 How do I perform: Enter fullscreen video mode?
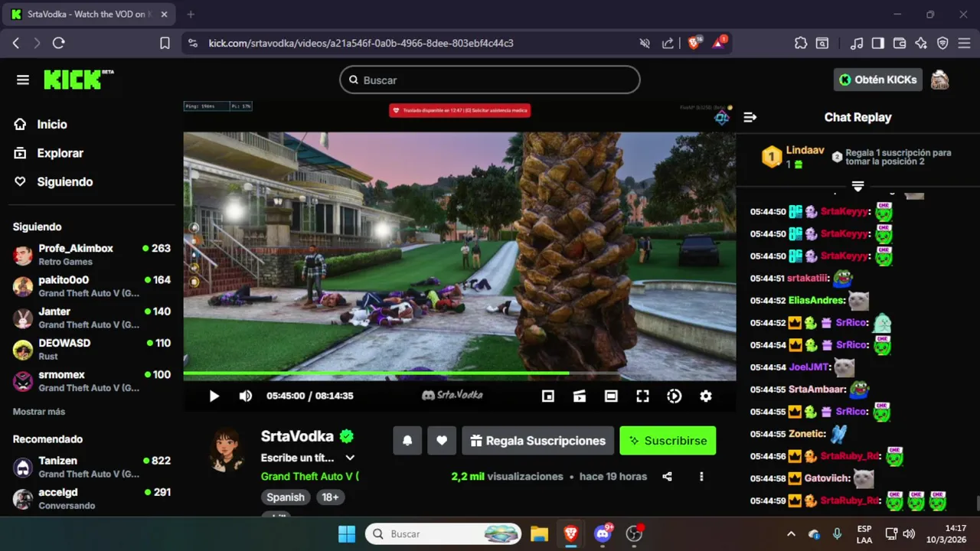coord(642,396)
